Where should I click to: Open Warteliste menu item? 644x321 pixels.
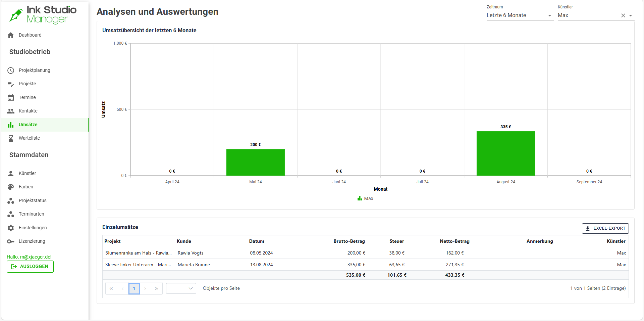[x=45, y=138]
